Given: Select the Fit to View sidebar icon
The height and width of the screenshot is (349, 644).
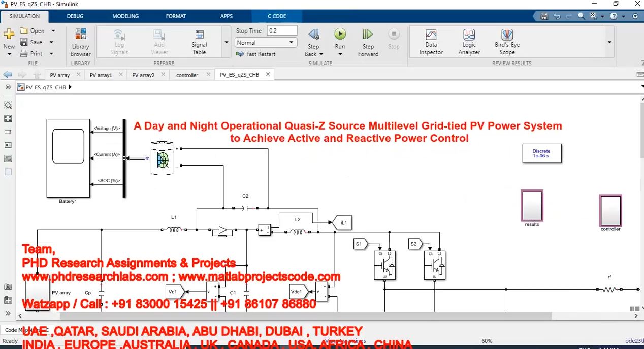Looking at the screenshot, I should pos(8,118).
